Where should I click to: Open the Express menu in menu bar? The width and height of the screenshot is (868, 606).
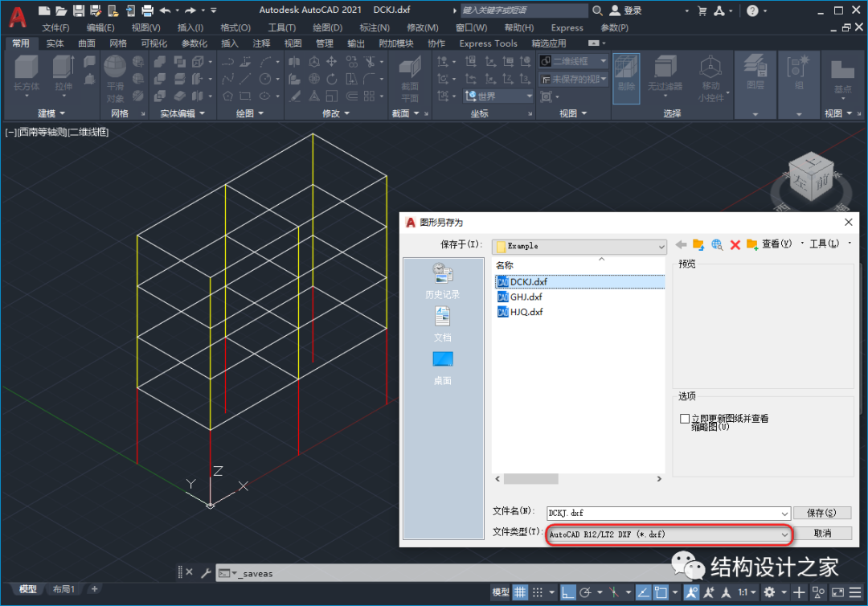pos(567,27)
